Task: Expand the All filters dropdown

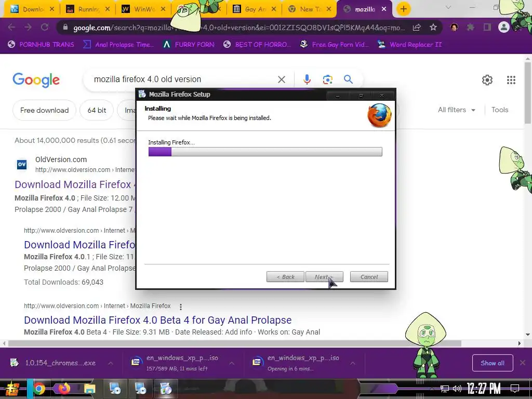Action: pos(456,110)
